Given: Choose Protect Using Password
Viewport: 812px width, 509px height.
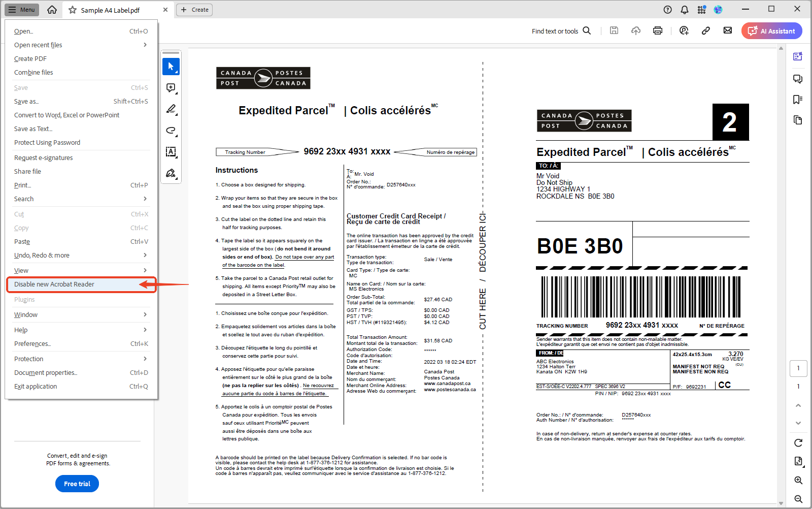Looking at the screenshot, I should pyautogui.click(x=81, y=143).
